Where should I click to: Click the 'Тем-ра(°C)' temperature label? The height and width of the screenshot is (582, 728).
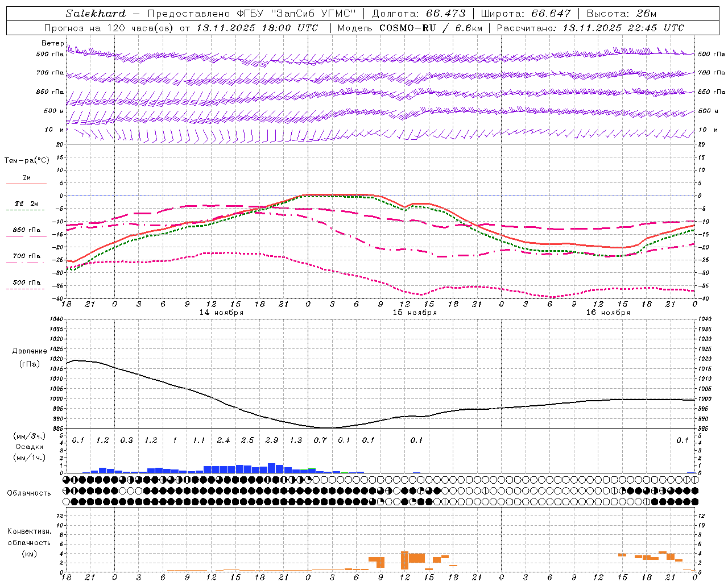pos(27,161)
